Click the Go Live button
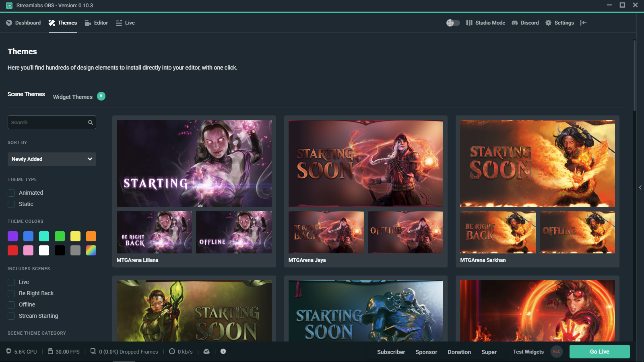Screen dimensions: 644x362 point(599,352)
